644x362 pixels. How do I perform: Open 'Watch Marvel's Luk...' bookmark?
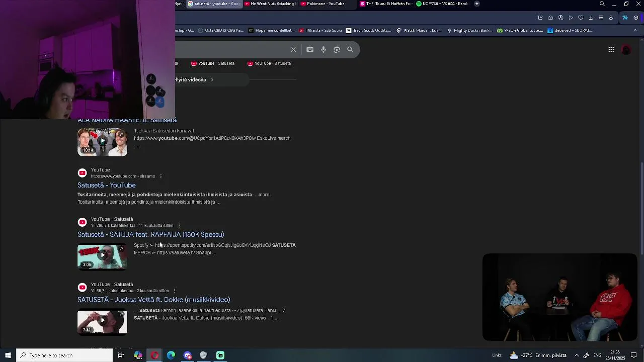(x=419, y=30)
